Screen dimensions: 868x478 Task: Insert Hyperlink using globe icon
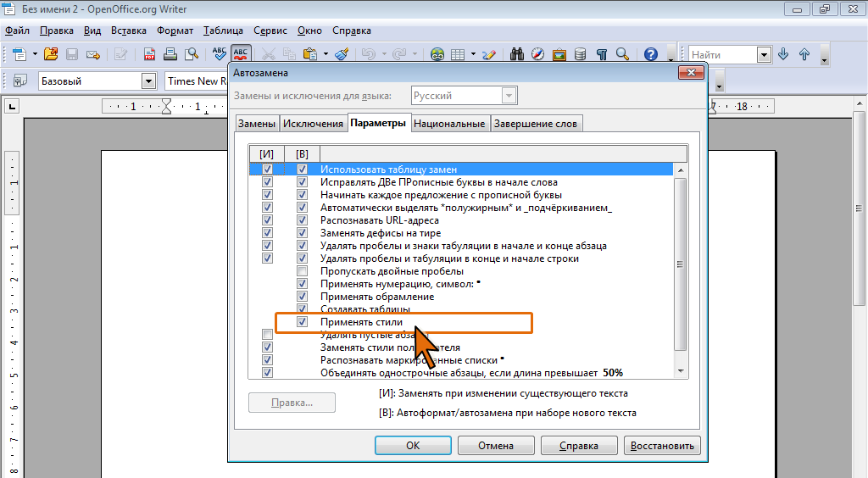coord(437,54)
